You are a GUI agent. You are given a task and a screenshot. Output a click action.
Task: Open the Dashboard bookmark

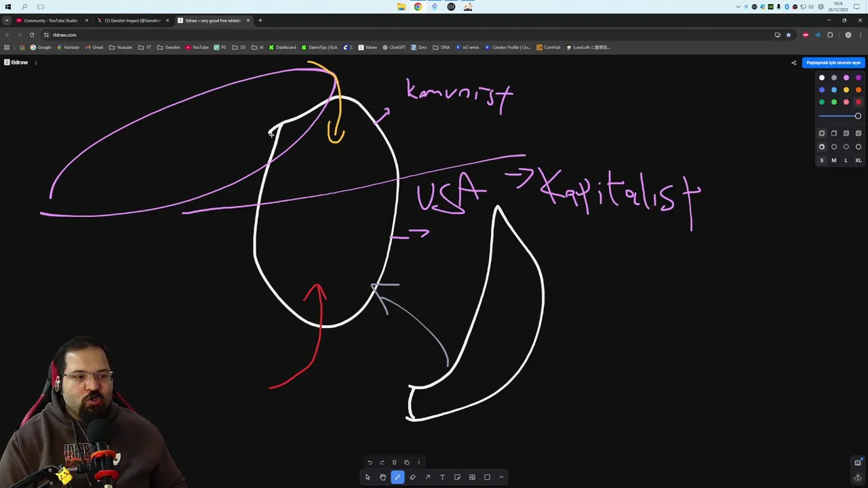point(282,47)
